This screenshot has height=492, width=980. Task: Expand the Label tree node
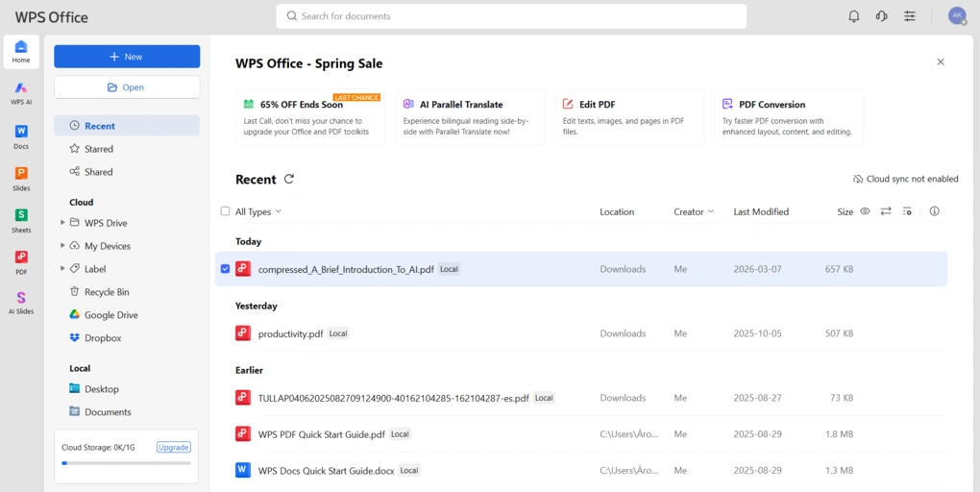click(x=62, y=269)
